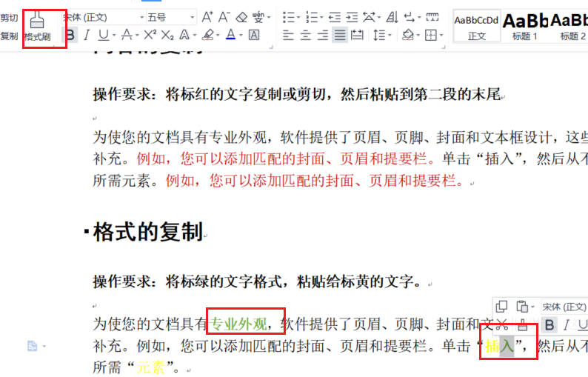Screen dimensions: 588x377
Task: Click the center align icon
Action: click(305, 35)
